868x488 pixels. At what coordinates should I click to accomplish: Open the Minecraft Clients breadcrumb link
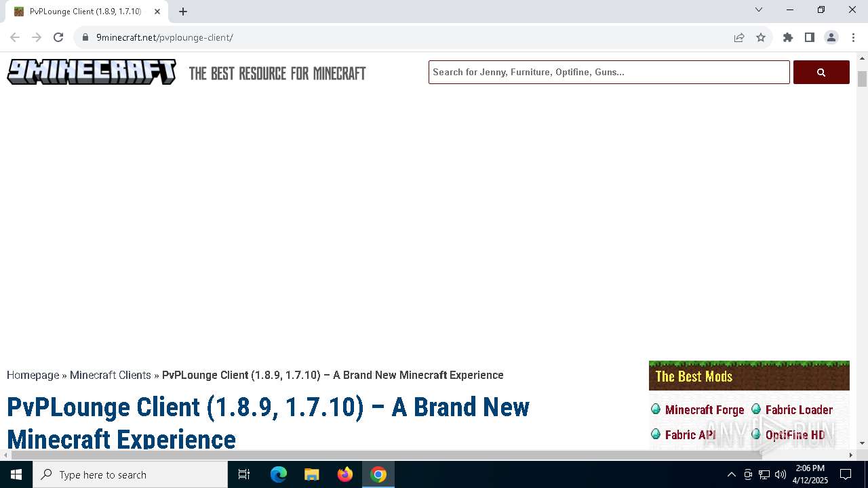pyautogui.click(x=111, y=375)
